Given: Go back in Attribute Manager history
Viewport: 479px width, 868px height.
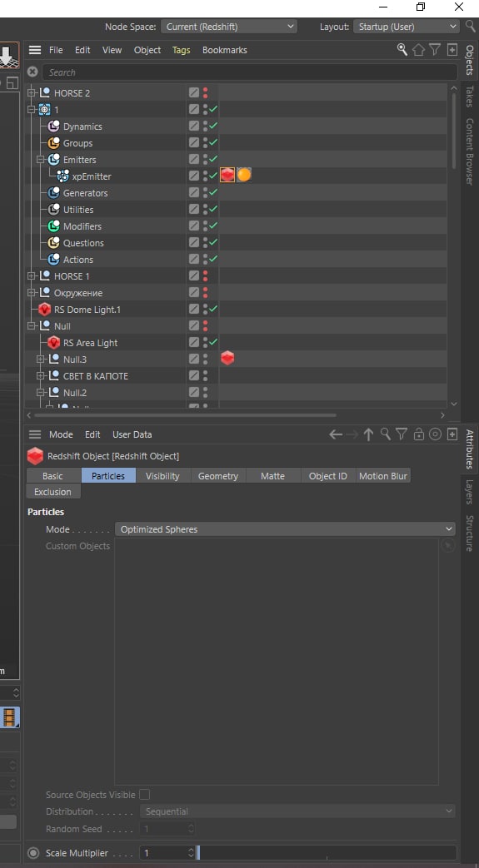Looking at the screenshot, I should 336,434.
